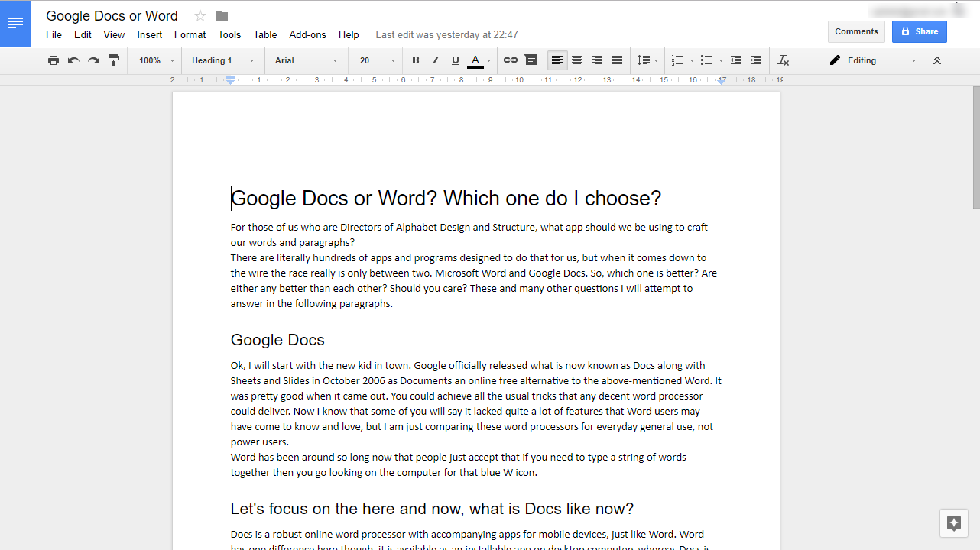Click the blue Share button
The height and width of the screenshot is (550, 980).
(920, 31)
